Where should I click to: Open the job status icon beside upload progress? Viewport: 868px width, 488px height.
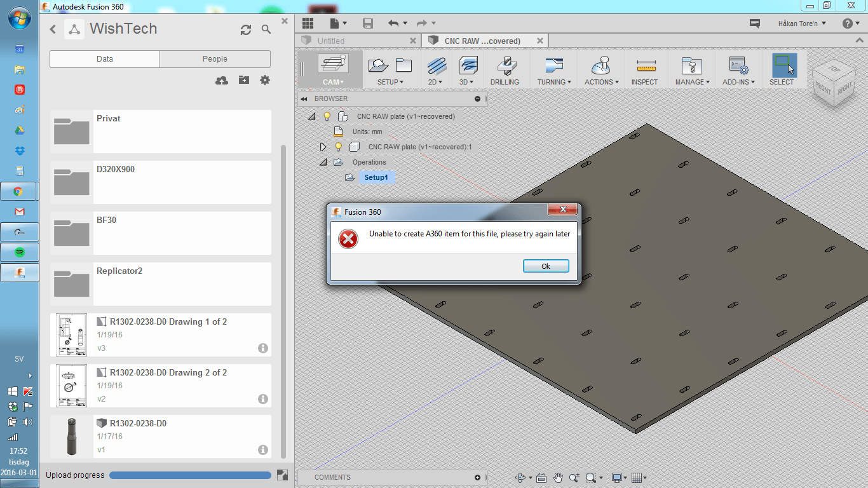point(282,475)
